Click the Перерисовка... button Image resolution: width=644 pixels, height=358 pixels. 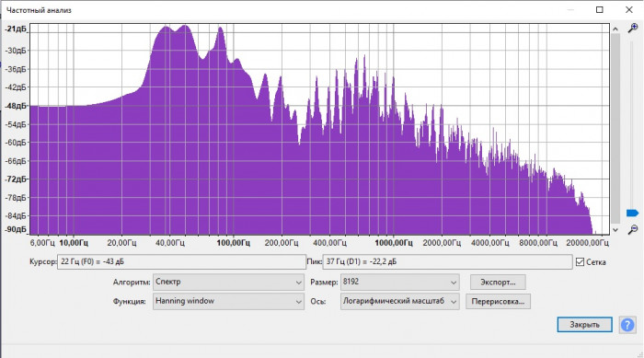pyautogui.click(x=498, y=301)
